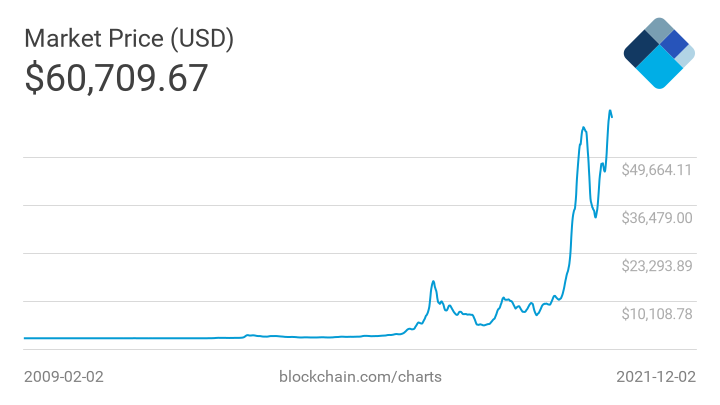Select the $49,664.11 axis label
The image size is (720, 405).
[x=657, y=169]
